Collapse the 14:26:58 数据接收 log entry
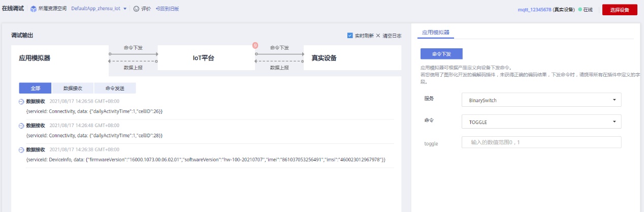The height and width of the screenshot is (212, 644). click(x=21, y=102)
